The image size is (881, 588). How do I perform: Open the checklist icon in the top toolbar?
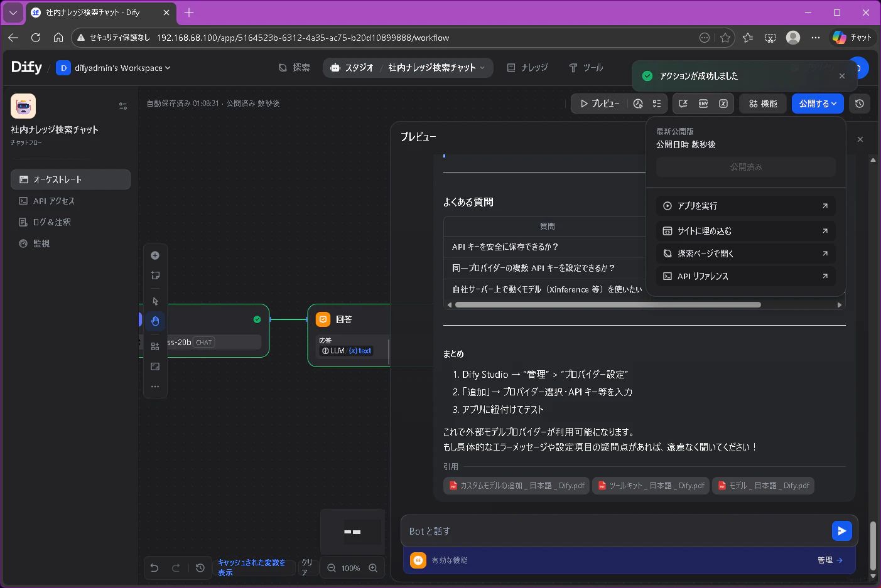pyautogui.click(x=657, y=104)
